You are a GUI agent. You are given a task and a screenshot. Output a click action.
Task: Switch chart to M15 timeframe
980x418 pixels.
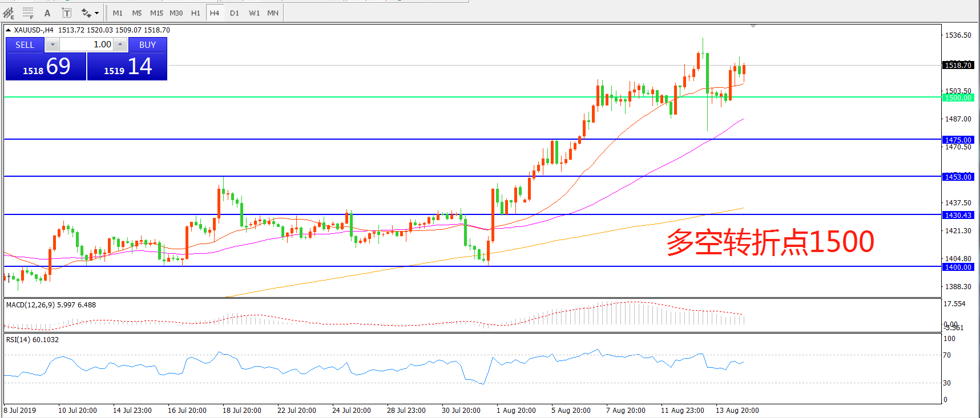(156, 13)
